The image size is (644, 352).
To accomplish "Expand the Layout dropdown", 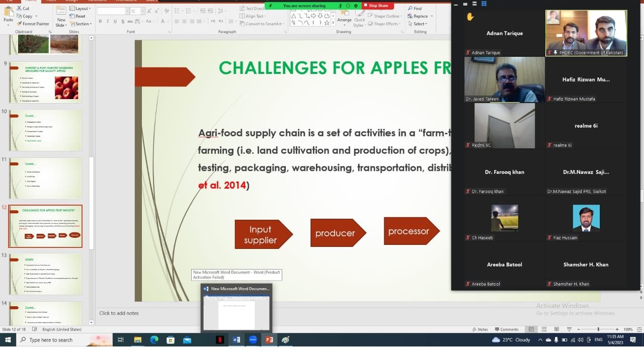I will tap(82, 9).
